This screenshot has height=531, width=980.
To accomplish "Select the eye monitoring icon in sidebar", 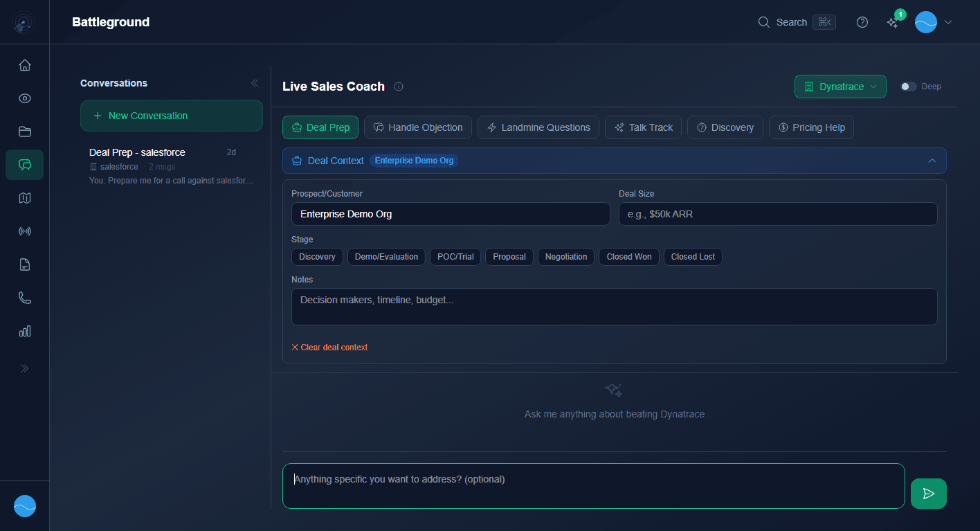I will coord(24,98).
